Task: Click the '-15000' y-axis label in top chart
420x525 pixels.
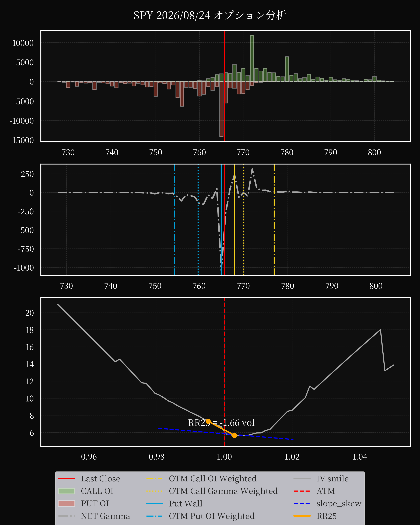Action: coord(22,140)
